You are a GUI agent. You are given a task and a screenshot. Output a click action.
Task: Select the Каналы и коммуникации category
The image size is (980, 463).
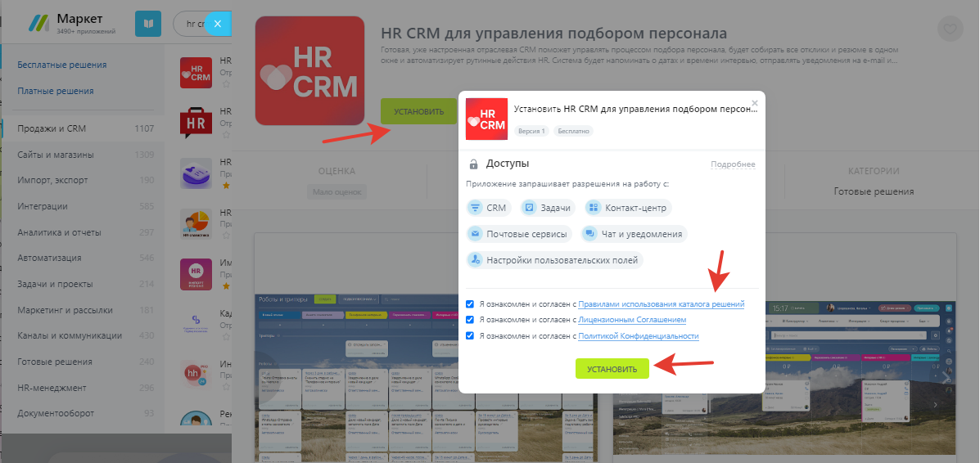pos(84,335)
